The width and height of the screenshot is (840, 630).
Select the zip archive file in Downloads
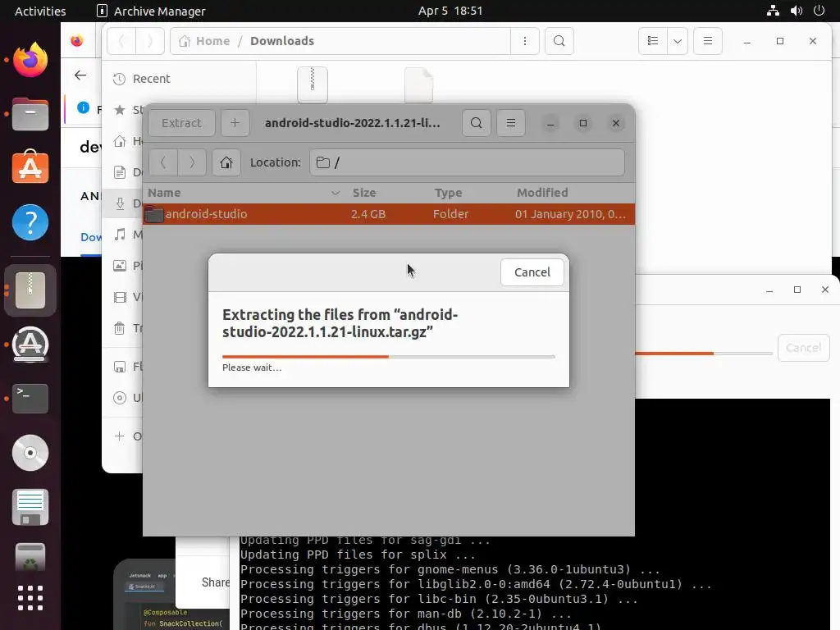[313, 84]
